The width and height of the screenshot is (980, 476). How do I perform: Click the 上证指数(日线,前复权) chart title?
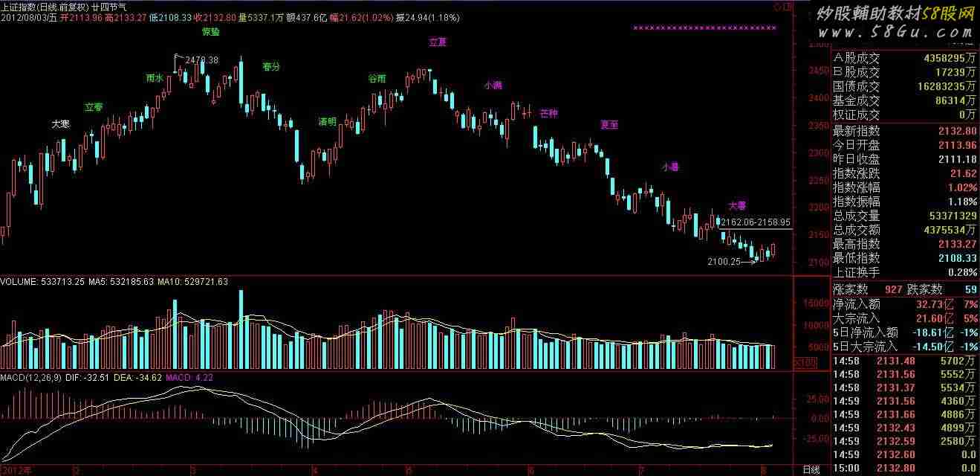(44, 6)
